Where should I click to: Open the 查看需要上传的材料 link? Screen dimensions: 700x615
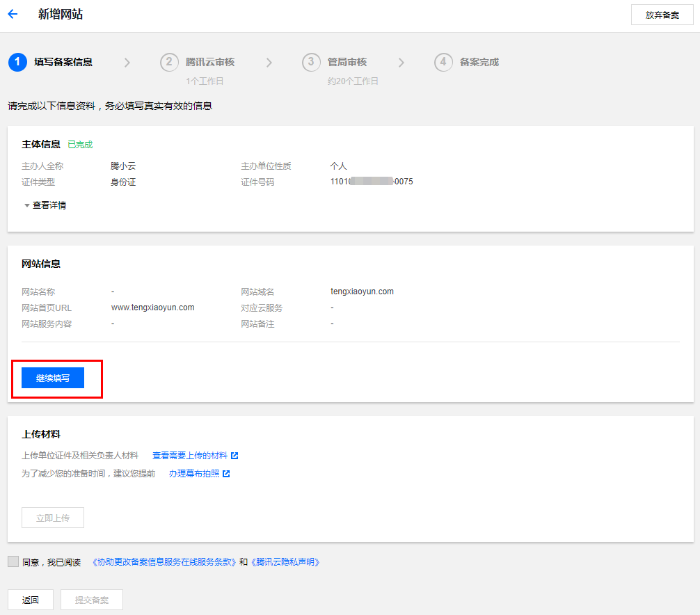pos(189,456)
